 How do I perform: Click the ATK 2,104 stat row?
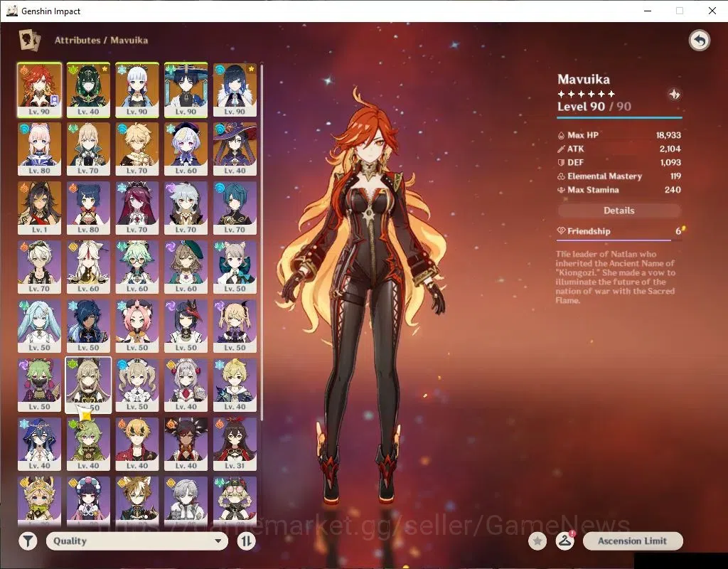(x=619, y=149)
